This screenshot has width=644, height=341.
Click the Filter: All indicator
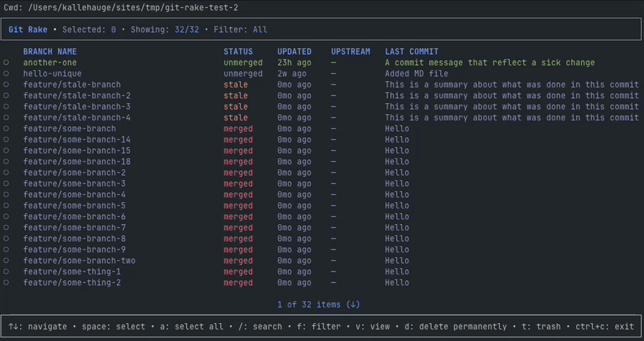[240, 29]
